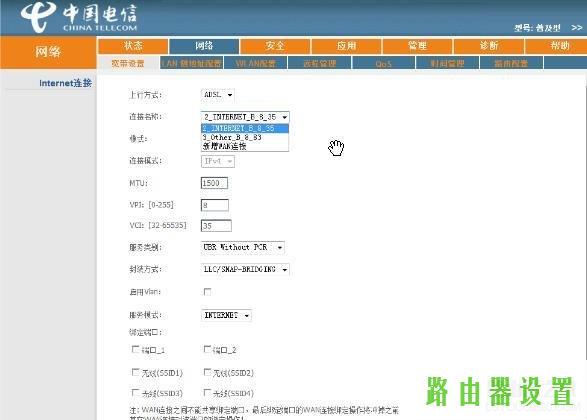Open the 诊断 main tab
587x420 pixels.
(489, 46)
